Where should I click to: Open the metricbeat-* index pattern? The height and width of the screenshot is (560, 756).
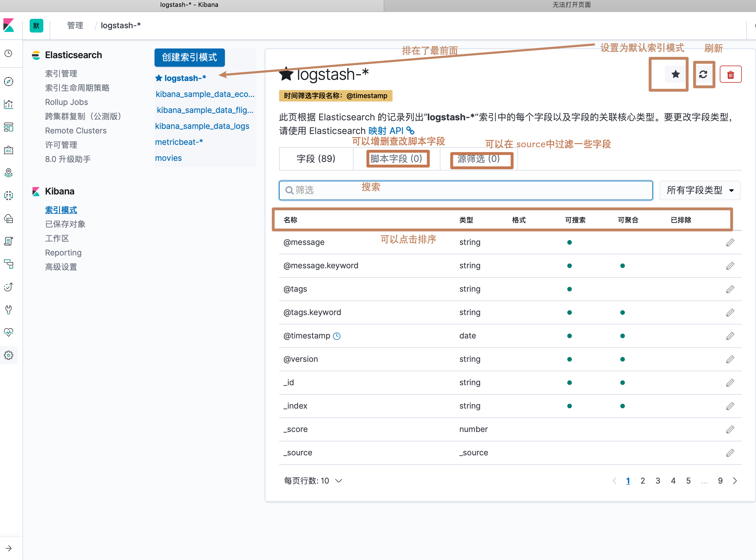pyautogui.click(x=179, y=142)
